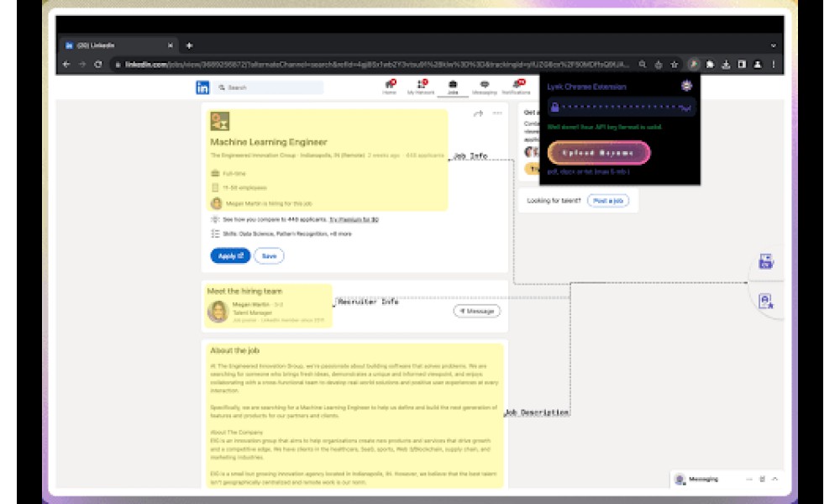Click the Lyrk extension icon in the toolbar

point(693,65)
